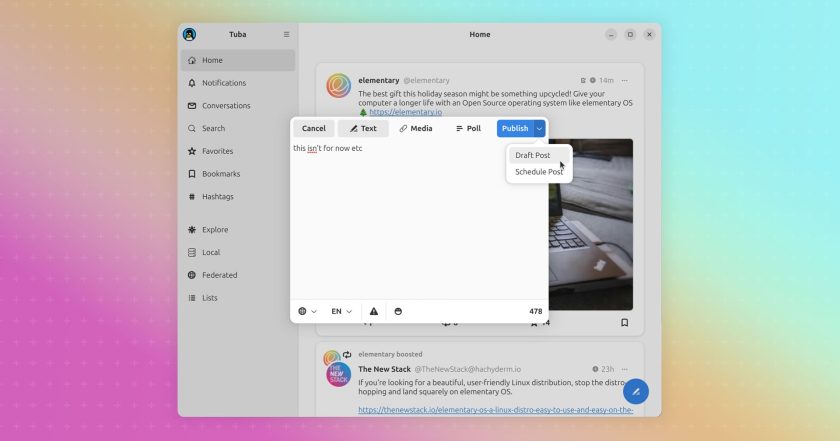Open the thenewstack.io article link
Viewport: 840px width, 441px height.
tap(496, 410)
